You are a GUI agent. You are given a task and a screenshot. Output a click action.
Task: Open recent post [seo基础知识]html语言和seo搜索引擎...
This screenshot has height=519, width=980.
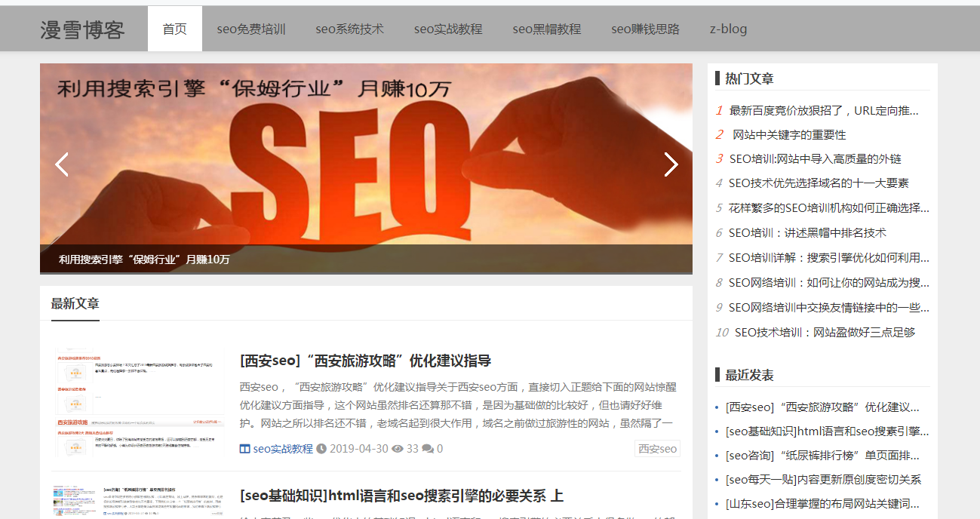pyautogui.click(x=828, y=431)
